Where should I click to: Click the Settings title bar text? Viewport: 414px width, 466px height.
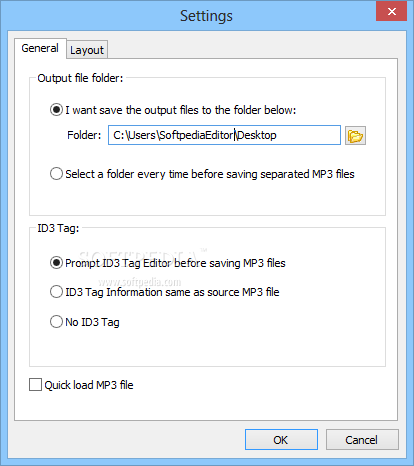[x=206, y=16]
